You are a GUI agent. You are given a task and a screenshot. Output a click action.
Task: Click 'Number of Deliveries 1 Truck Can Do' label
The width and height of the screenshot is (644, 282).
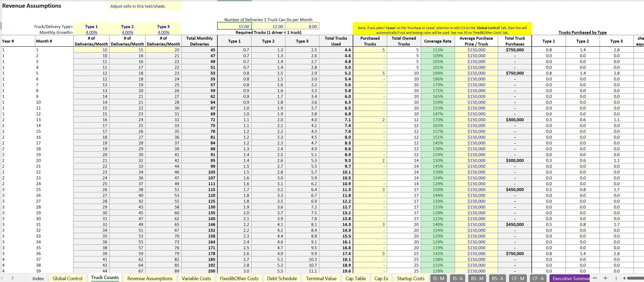[x=268, y=20]
